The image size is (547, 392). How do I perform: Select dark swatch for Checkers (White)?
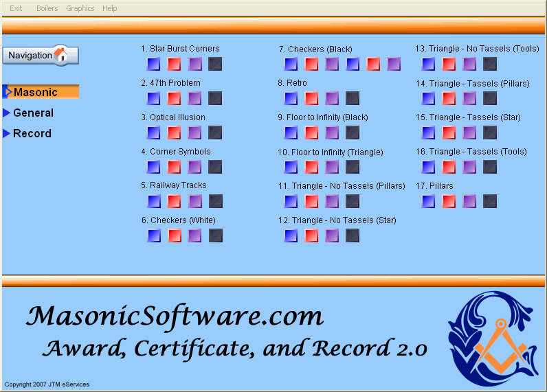pyautogui.click(x=216, y=235)
